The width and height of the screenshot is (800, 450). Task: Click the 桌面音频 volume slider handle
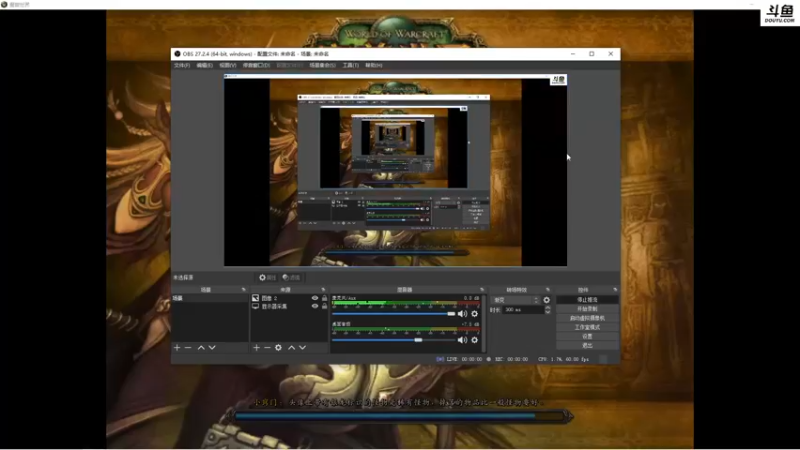pos(418,340)
